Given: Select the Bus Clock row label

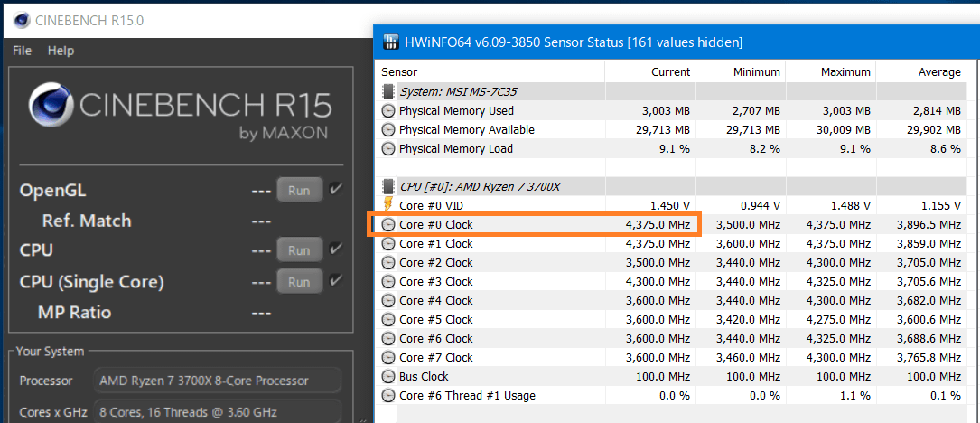Looking at the screenshot, I should 424,376.
